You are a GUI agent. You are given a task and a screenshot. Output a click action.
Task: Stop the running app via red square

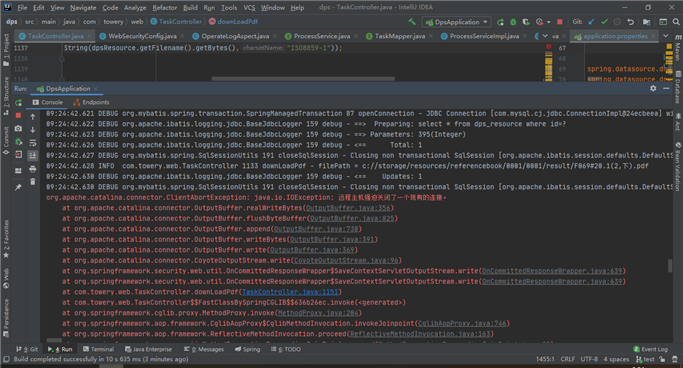(560, 22)
